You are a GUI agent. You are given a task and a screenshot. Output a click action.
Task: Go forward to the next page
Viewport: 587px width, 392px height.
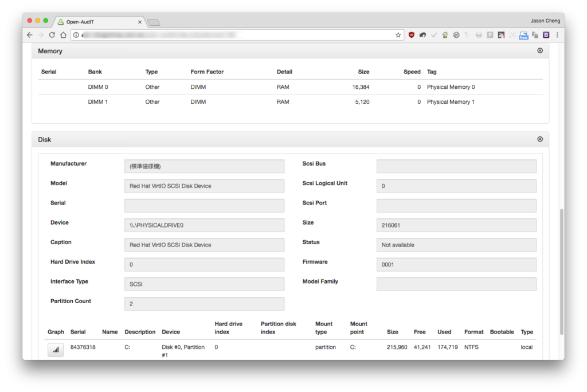coord(41,35)
